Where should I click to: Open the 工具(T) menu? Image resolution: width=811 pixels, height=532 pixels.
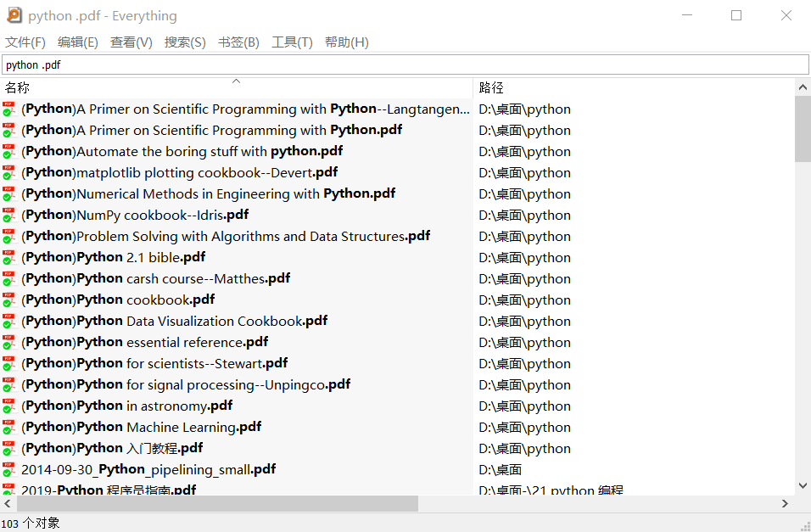[292, 42]
